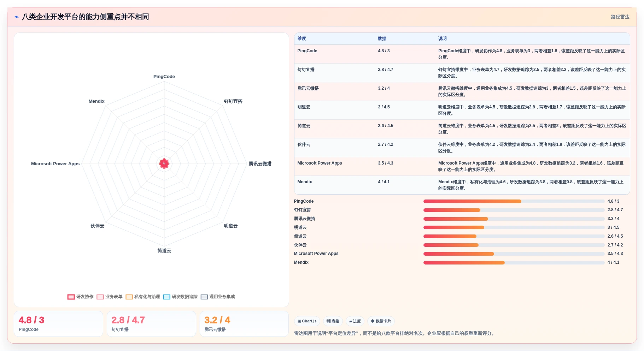The height and width of the screenshot is (351, 644).
Task: Toggle the 私有化与治理 legend swatch
Action: point(129,297)
